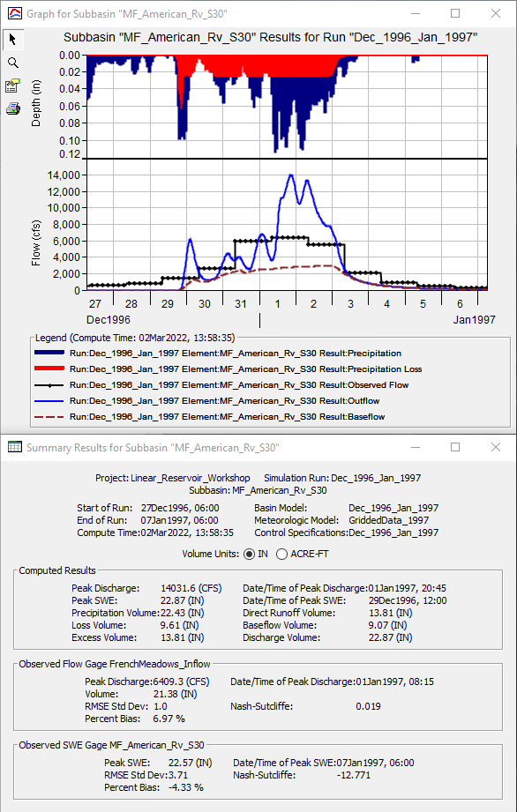Click the HEC-HMS graph window icon

(x=15, y=14)
